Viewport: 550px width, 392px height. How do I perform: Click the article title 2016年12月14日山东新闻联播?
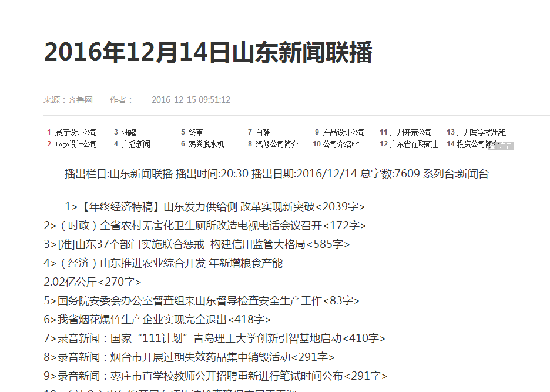[208, 53]
